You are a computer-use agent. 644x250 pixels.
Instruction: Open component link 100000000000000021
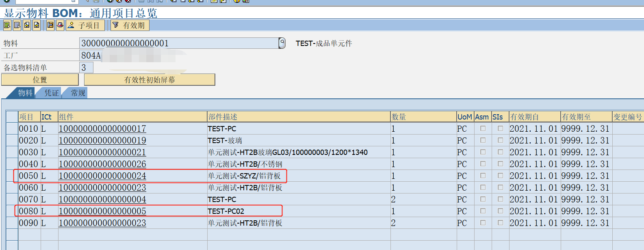point(102,152)
